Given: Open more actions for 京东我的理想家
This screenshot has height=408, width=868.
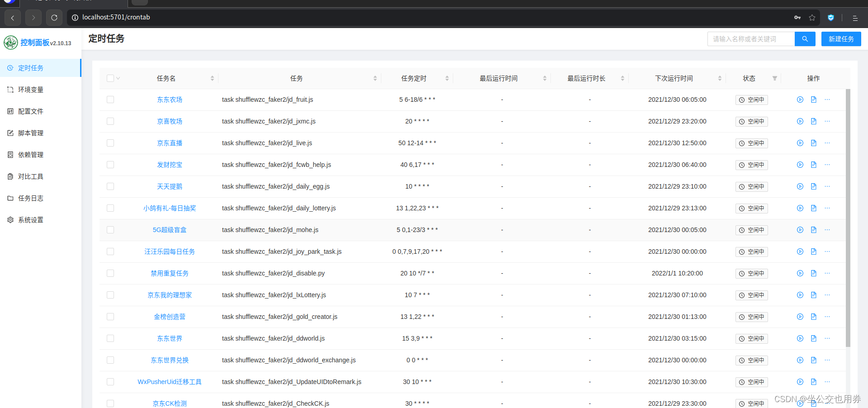Looking at the screenshot, I should pyautogui.click(x=827, y=295).
